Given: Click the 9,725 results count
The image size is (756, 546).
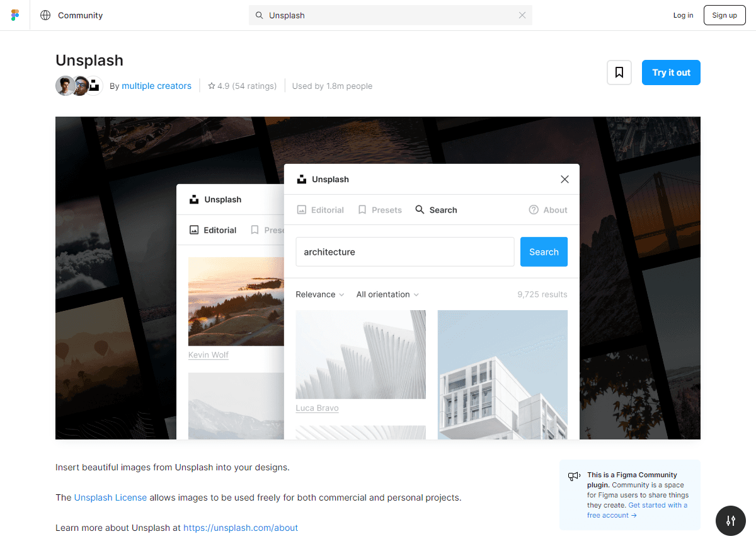Looking at the screenshot, I should [542, 294].
